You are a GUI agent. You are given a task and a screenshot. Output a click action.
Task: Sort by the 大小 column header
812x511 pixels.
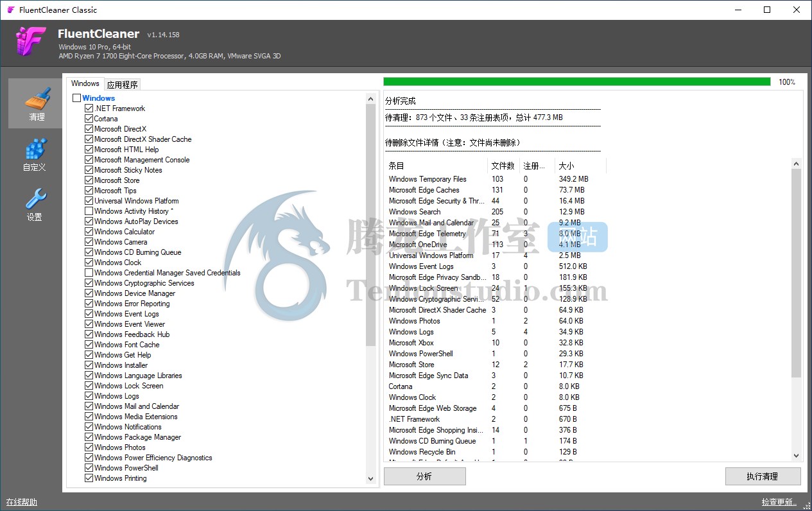click(580, 166)
